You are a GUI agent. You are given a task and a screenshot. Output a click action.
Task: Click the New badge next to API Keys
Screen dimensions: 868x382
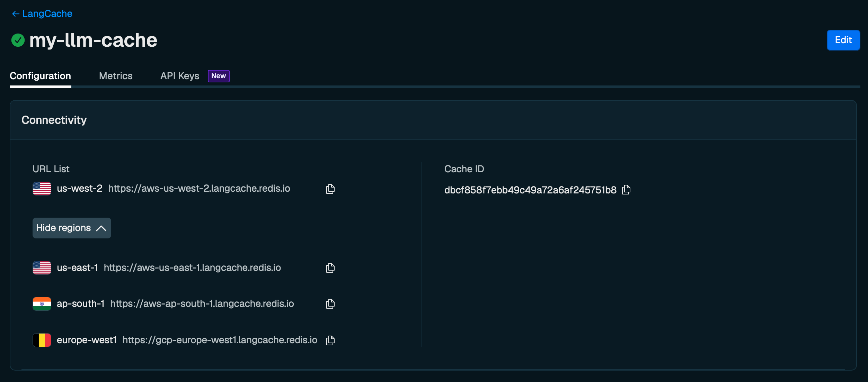tap(219, 76)
